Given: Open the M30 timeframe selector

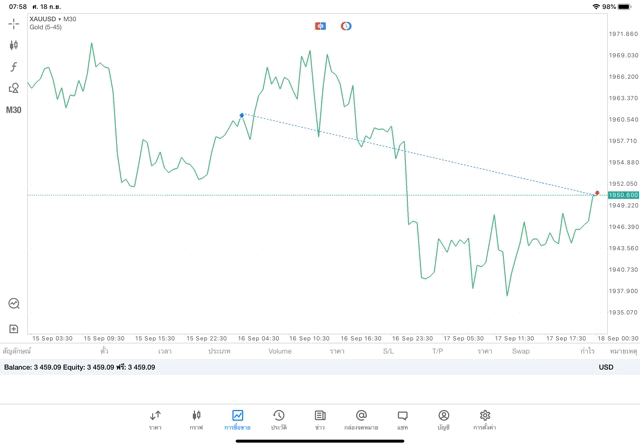Looking at the screenshot, I should pyautogui.click(x=14, y=110).
